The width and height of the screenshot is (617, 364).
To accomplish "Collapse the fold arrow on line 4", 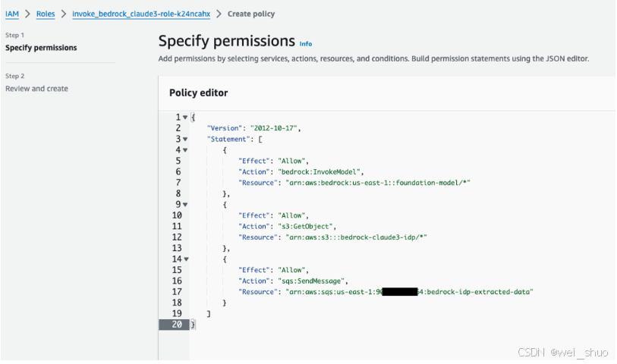I will coord(185,150).
